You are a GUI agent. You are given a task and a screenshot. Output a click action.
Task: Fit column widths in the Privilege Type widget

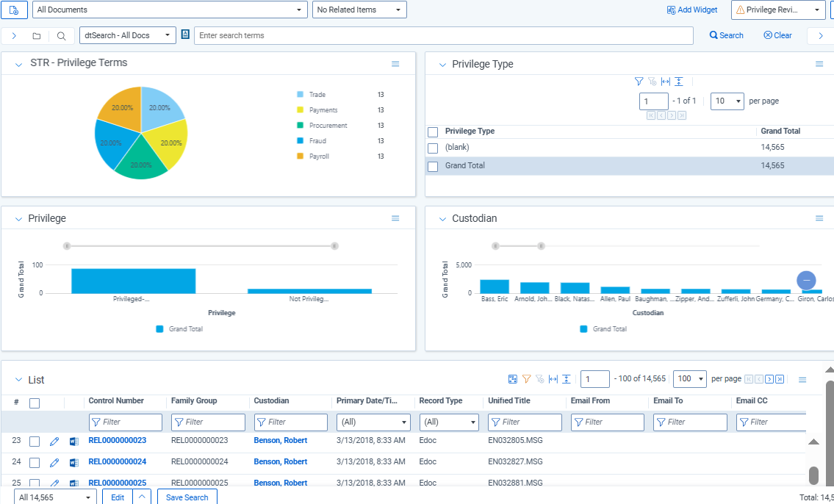pyautogui.click(x=666, y=82)
